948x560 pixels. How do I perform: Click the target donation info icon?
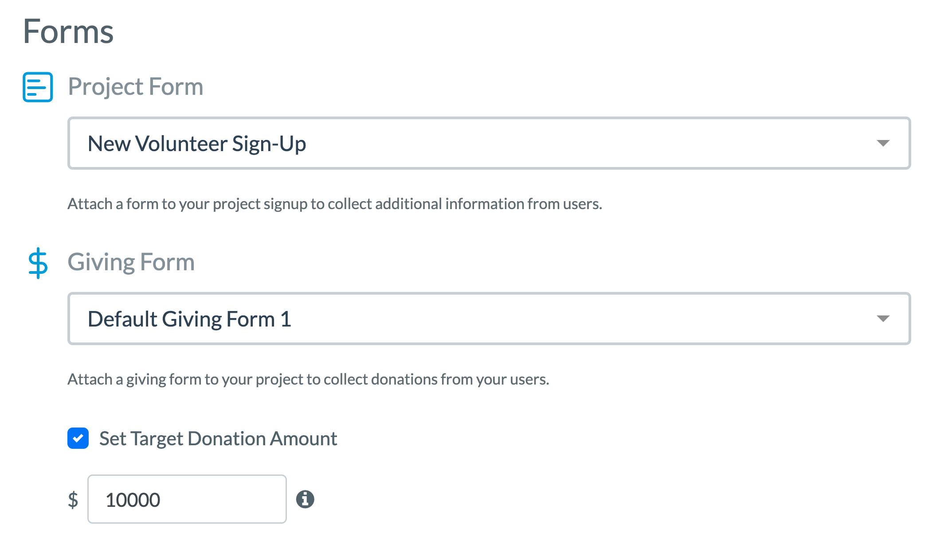click(x=305, y=499)
